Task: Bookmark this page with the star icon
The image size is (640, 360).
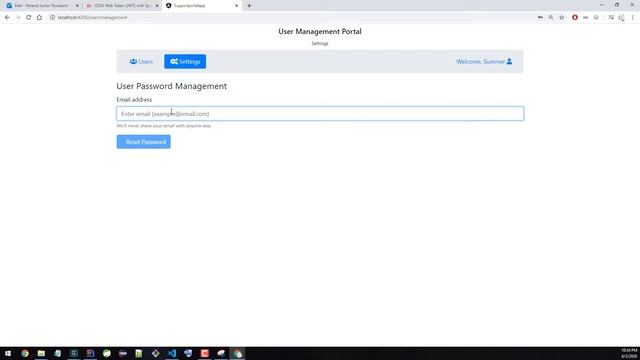Action: (562, 18)
